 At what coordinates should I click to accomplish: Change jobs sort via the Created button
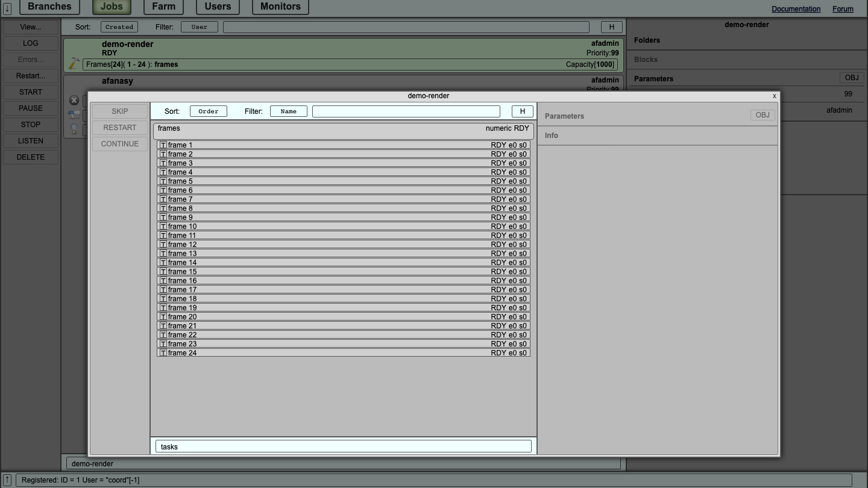point(119,27)
